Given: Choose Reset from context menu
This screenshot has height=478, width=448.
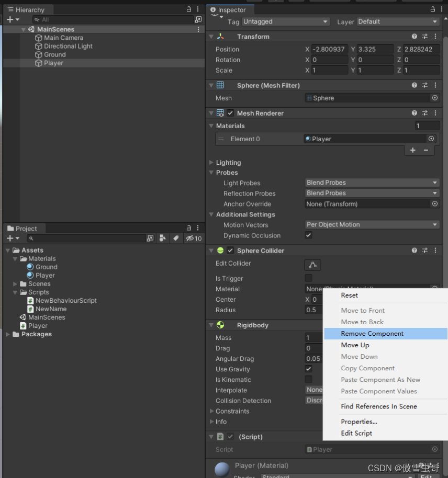Looking at the screenshot, I should [386, 295].
